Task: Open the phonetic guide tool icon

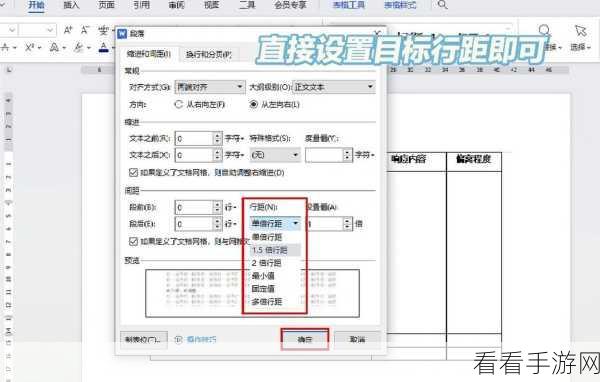Action: tap(103, 30)
